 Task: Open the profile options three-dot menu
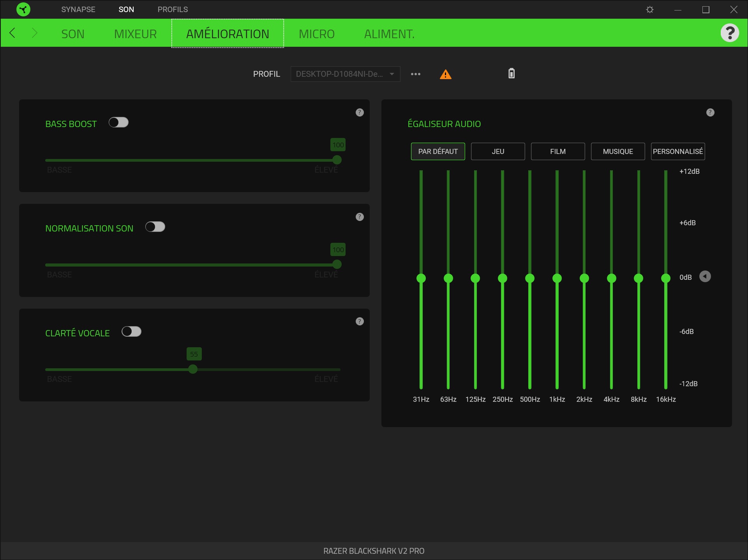point(415,74)
